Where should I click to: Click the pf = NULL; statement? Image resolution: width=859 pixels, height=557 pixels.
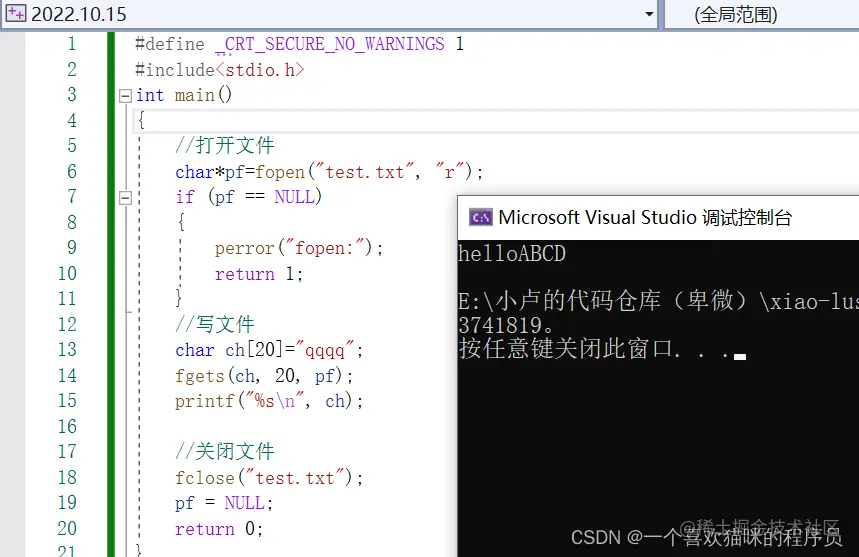224,503
